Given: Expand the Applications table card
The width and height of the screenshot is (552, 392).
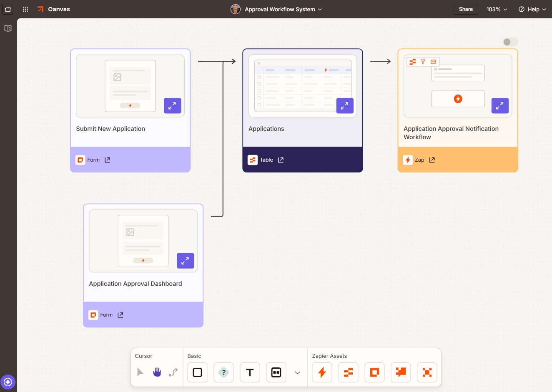Looking at the screenshot, I should point(345,106).
